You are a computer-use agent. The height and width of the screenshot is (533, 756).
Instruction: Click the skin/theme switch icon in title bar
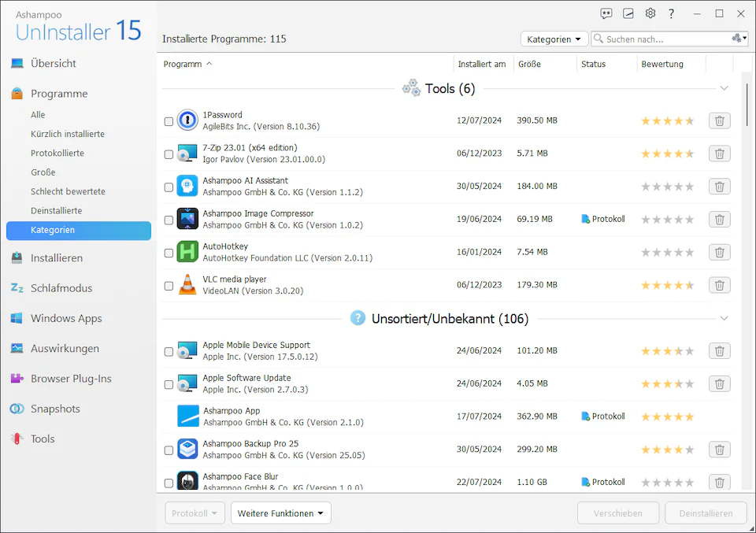click(x=628, y=13)
